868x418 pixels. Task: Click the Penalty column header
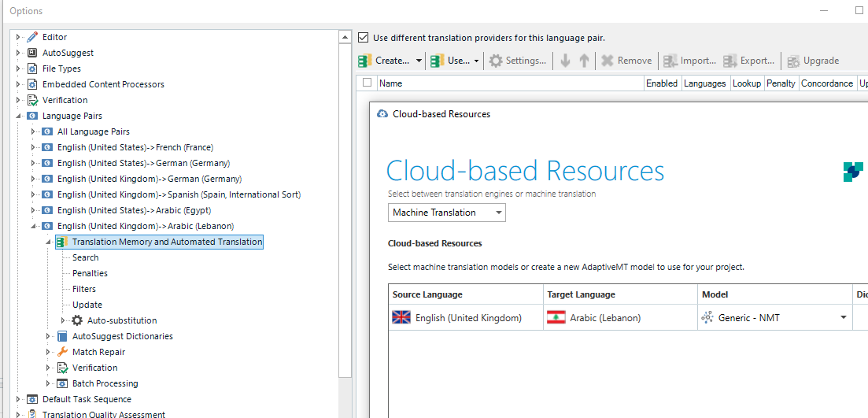coord(781,83)
